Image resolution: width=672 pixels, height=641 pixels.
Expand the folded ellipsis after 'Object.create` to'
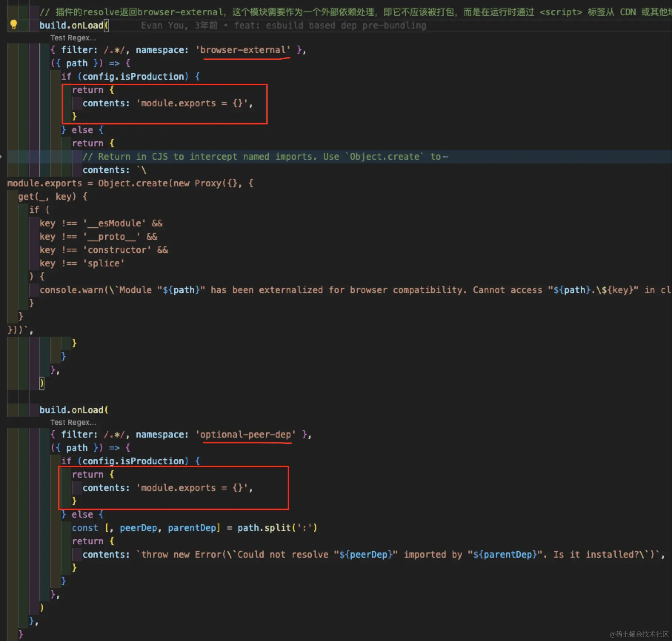(445, 157)
